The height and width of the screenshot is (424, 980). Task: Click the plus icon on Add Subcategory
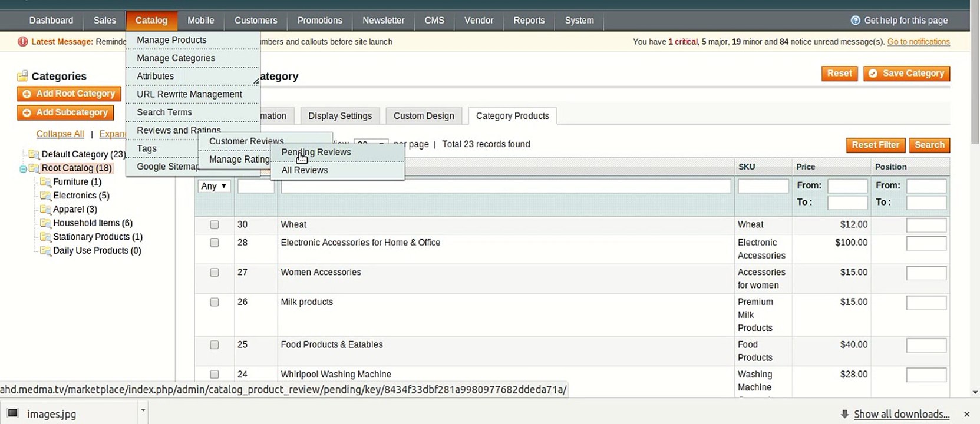pos(27,112)
